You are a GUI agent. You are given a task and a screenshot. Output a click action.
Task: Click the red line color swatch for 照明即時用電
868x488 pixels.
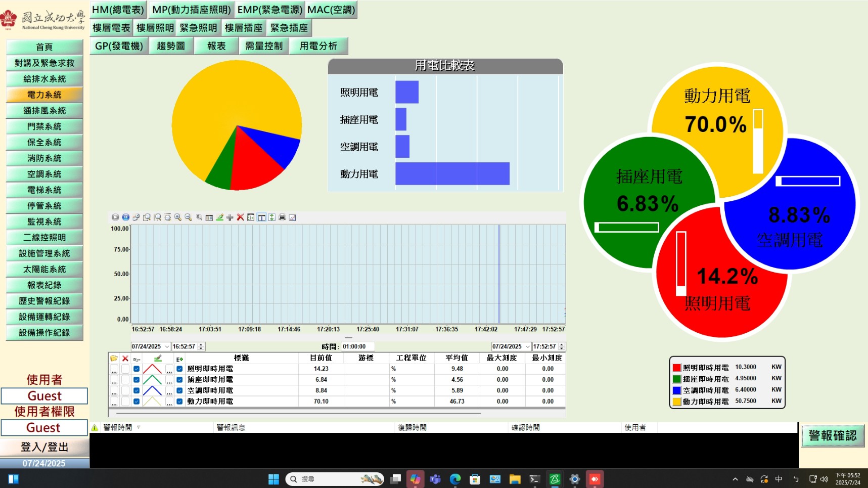152,369
